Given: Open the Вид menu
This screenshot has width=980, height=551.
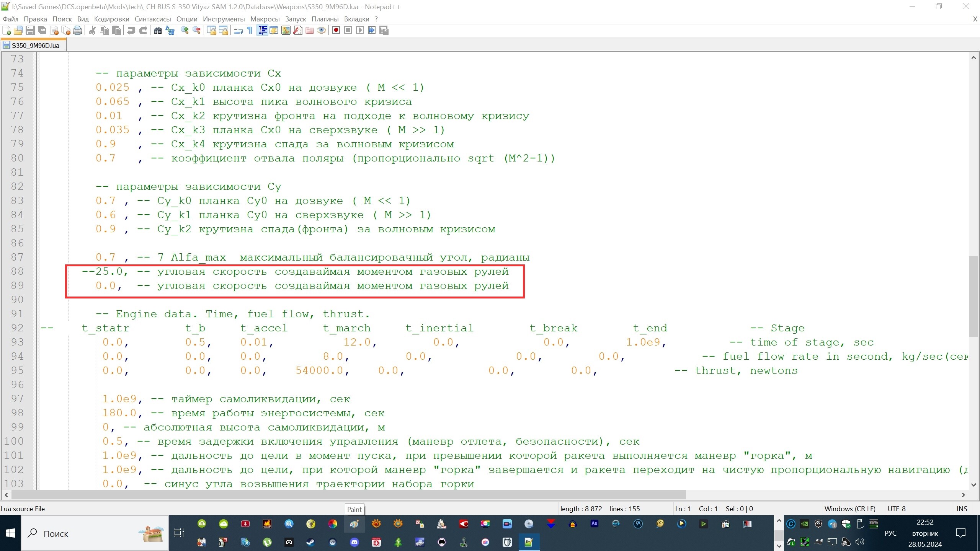Looking at the screenshot, I should 83,19.
